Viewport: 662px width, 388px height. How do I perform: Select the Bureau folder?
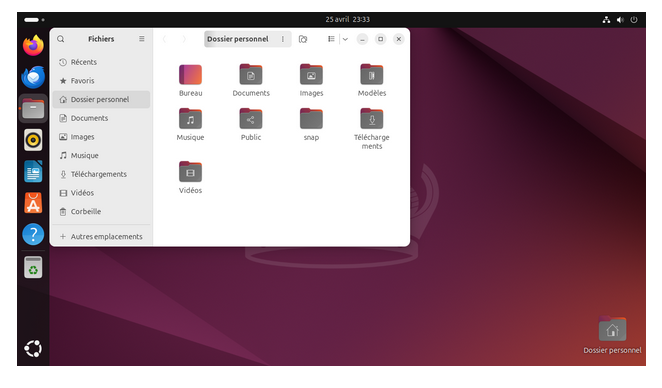pos(190,75)
